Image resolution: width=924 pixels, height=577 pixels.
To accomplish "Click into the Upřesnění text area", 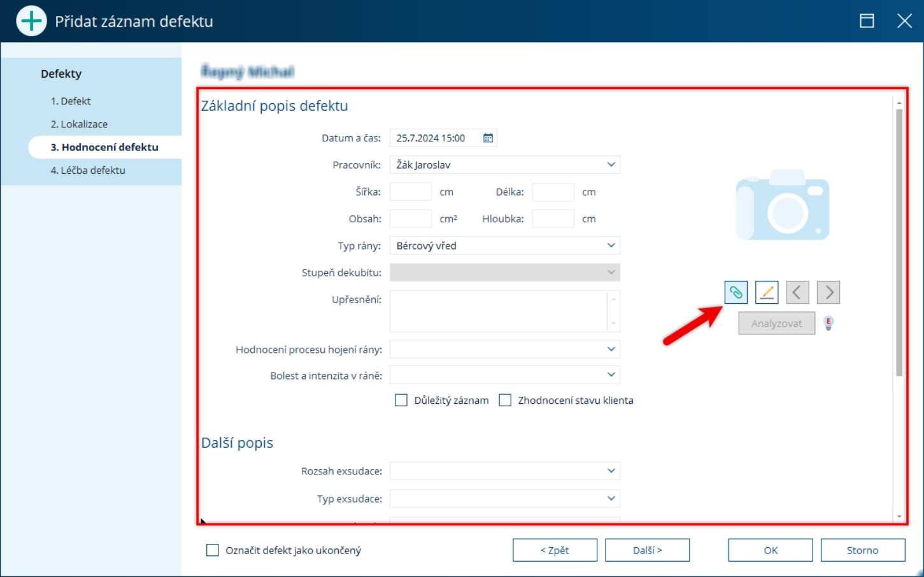I will [499, 311].
